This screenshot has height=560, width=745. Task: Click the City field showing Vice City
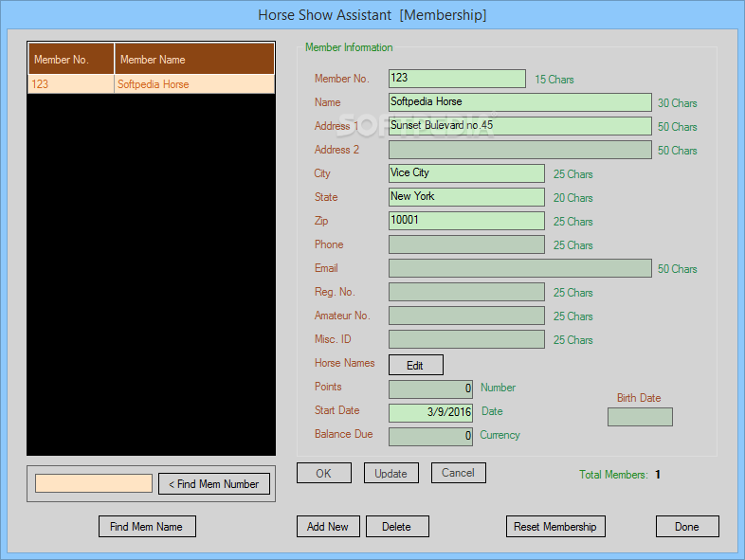tap(466, 173)
